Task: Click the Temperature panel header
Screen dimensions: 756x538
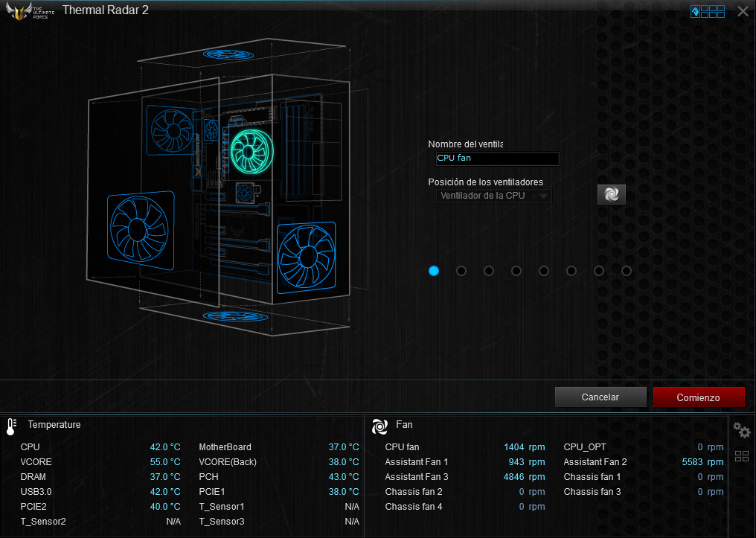Action: pos(54,425)
